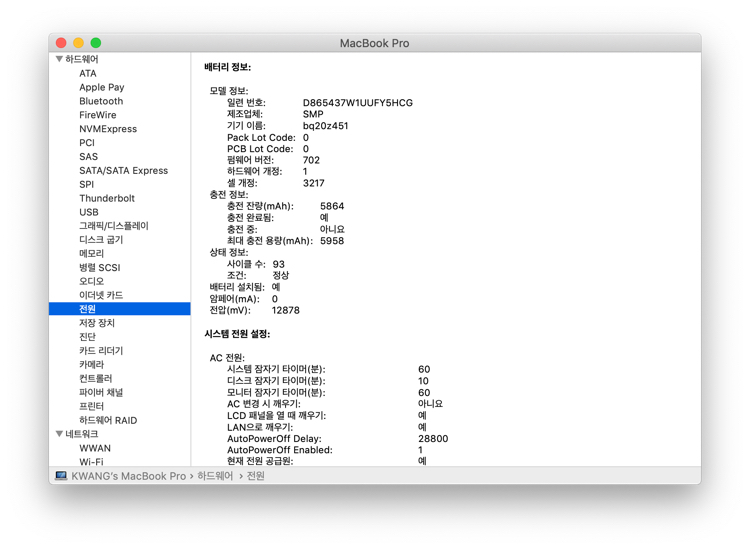Screen dimensions: 750x549
Task: Select 카메라 in the hardware list
Action: (x=91, y=365)
